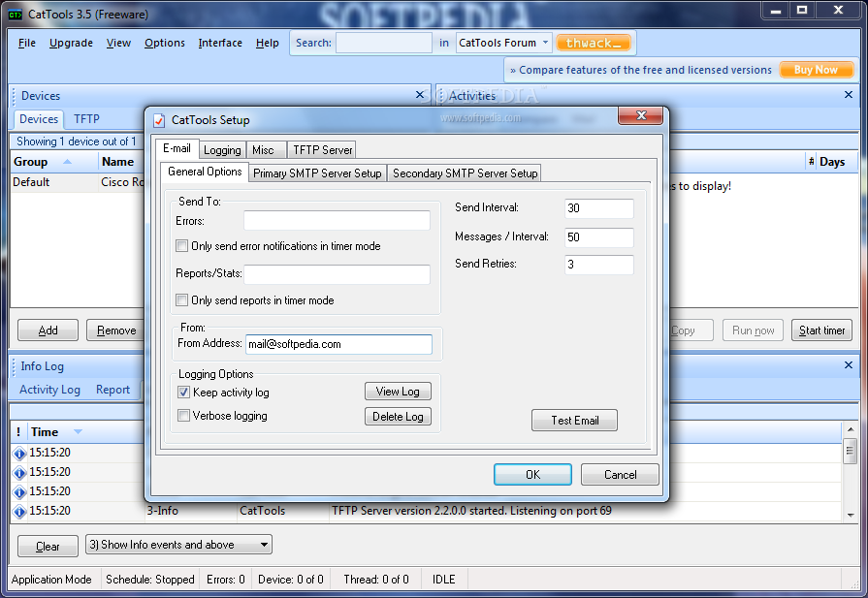Check Only send reports in timer mode
The width and height of the screenshot is (868, 598).
click(181, 299)
